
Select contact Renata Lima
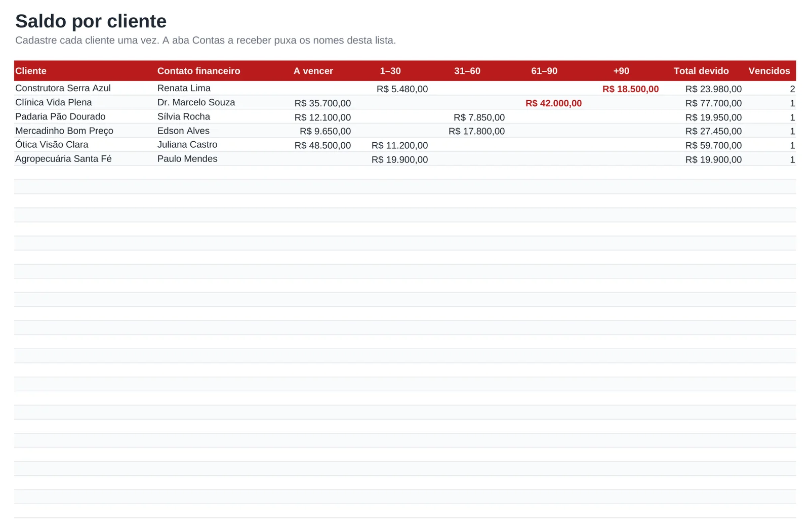click(x=184, y=88)
